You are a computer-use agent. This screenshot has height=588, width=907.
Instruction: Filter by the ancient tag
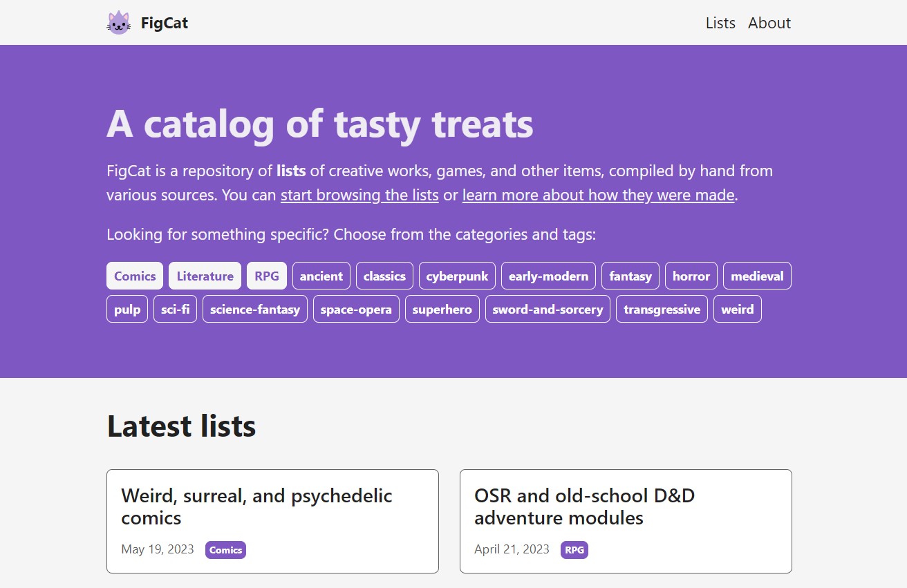pos(321,276)
